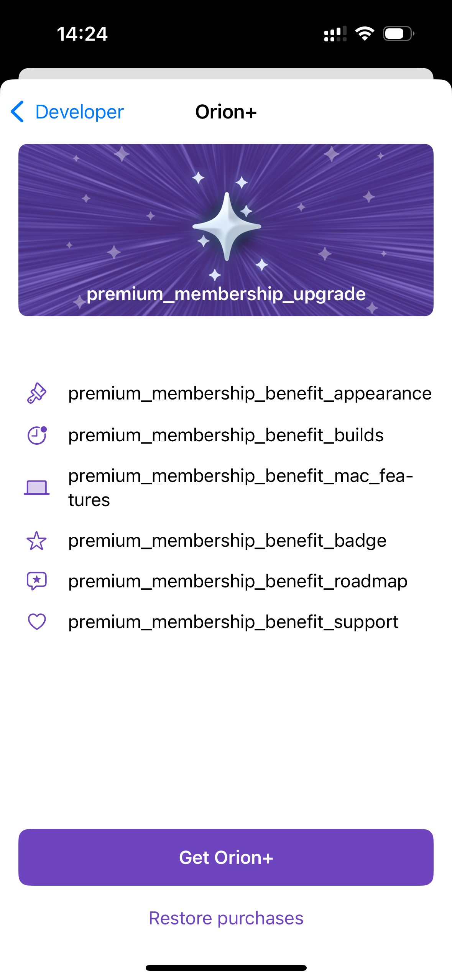The image size is (452, 980).
Task: Tap the Orion+ navigation title
Action: (226, 112)
